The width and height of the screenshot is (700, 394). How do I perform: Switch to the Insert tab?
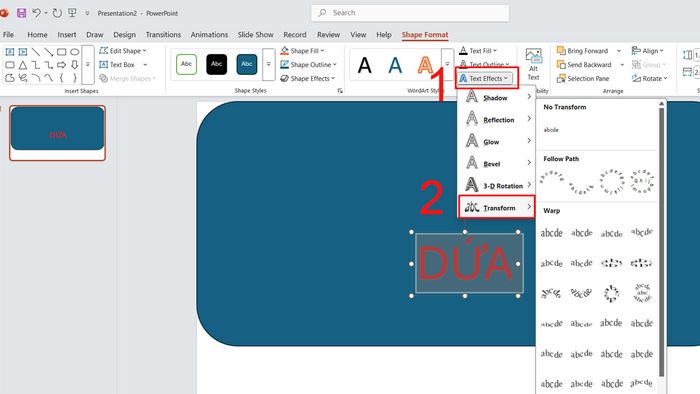[67, 35]
